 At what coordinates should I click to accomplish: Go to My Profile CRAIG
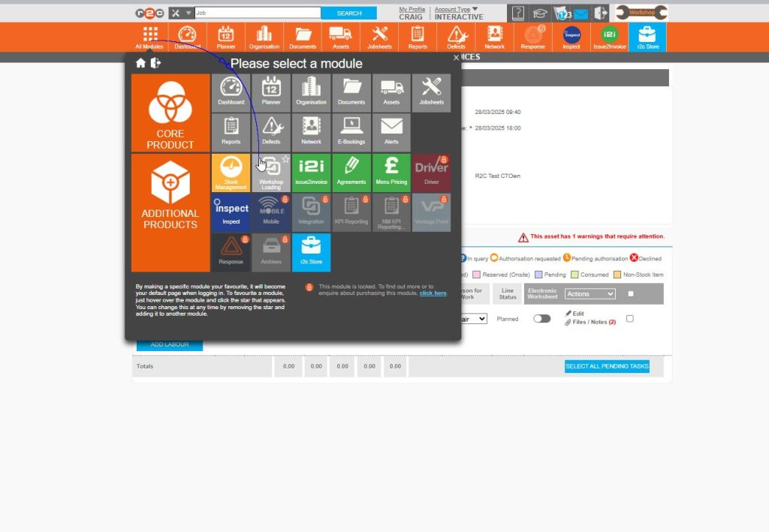(411, 12)
